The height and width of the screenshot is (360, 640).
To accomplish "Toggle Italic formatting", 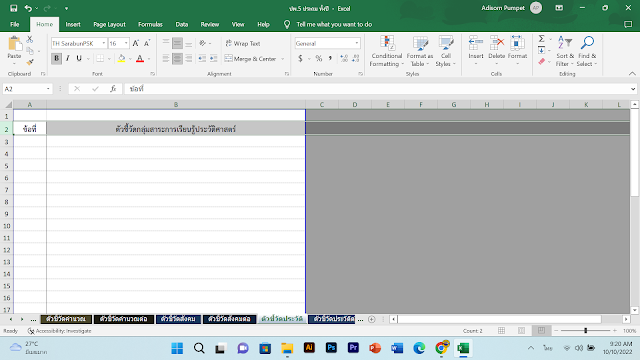I will (68, 58).
